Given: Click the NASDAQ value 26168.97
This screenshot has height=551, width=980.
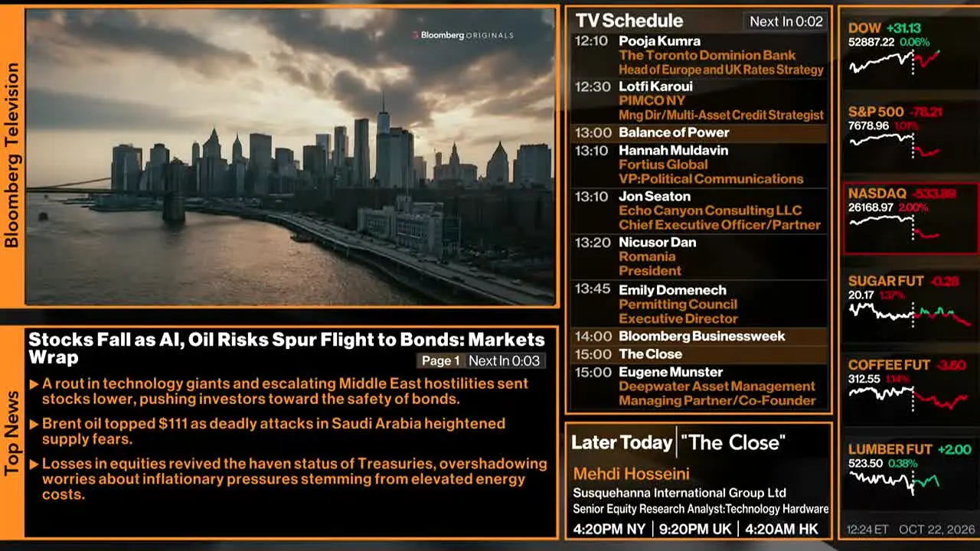Looking at the screenshot, I should [x=871, y=207].
